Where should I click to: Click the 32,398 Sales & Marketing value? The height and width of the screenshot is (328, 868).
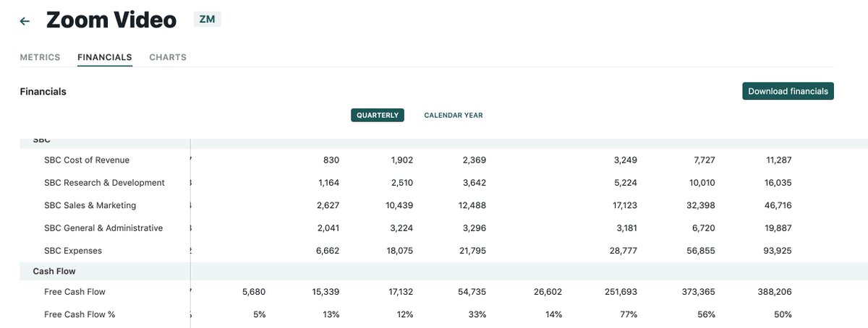pos(702,205)
